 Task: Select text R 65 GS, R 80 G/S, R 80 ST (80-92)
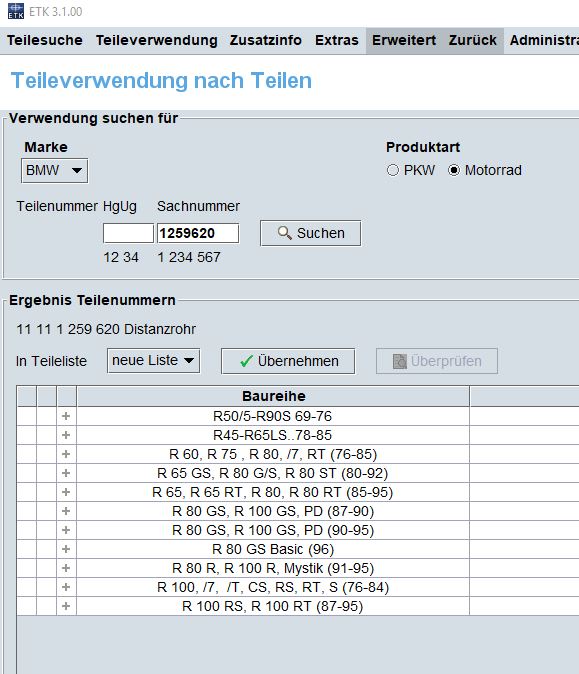click(x=273, y=473)
